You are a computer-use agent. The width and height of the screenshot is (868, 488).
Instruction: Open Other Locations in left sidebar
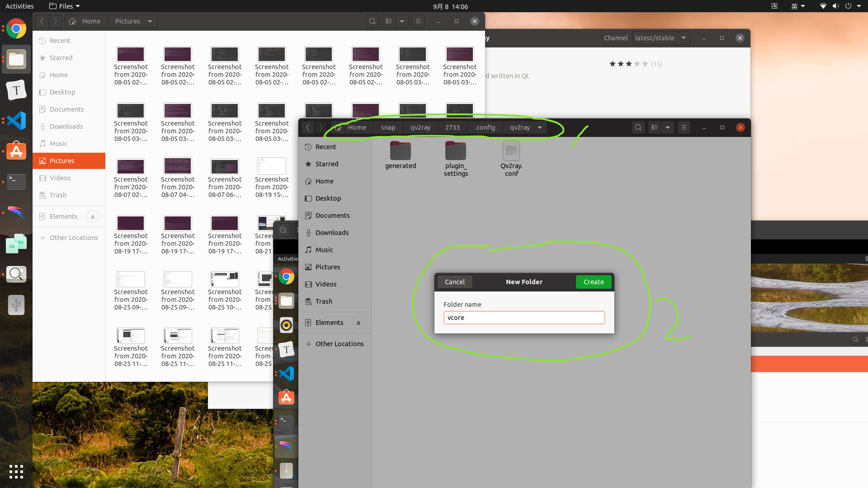(73, 238)
